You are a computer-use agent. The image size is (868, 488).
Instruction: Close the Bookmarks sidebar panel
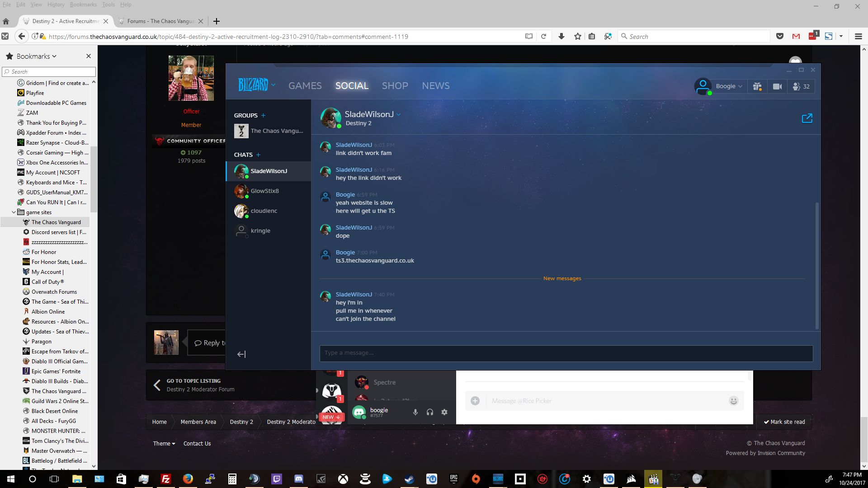tap(89, 56)
